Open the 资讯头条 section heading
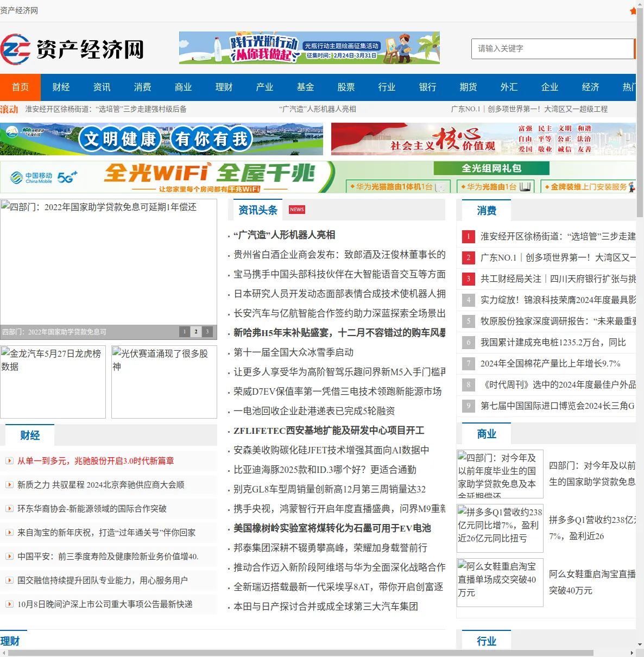Image resolution: width=644 pixels, height=657 pixels. (x=258, y=210)
